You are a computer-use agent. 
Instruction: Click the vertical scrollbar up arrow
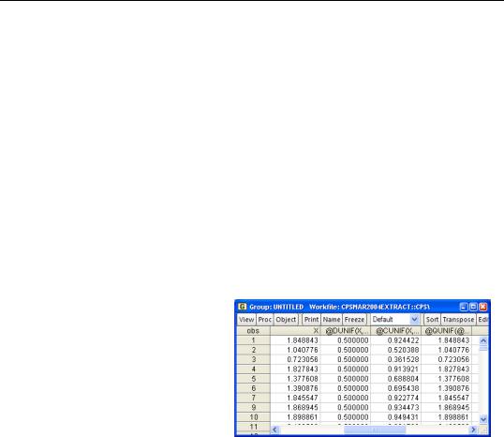[x=483, y=340]
